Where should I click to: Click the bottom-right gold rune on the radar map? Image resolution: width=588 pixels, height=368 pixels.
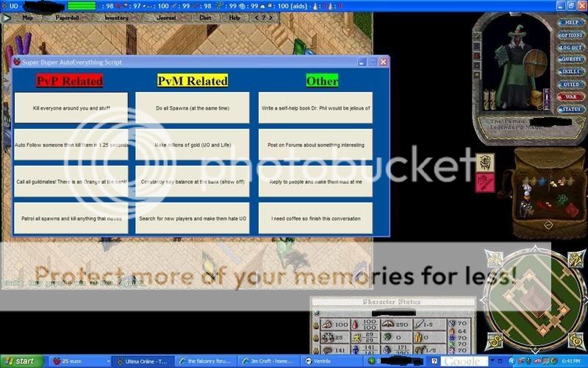click(x=577, y=341)
